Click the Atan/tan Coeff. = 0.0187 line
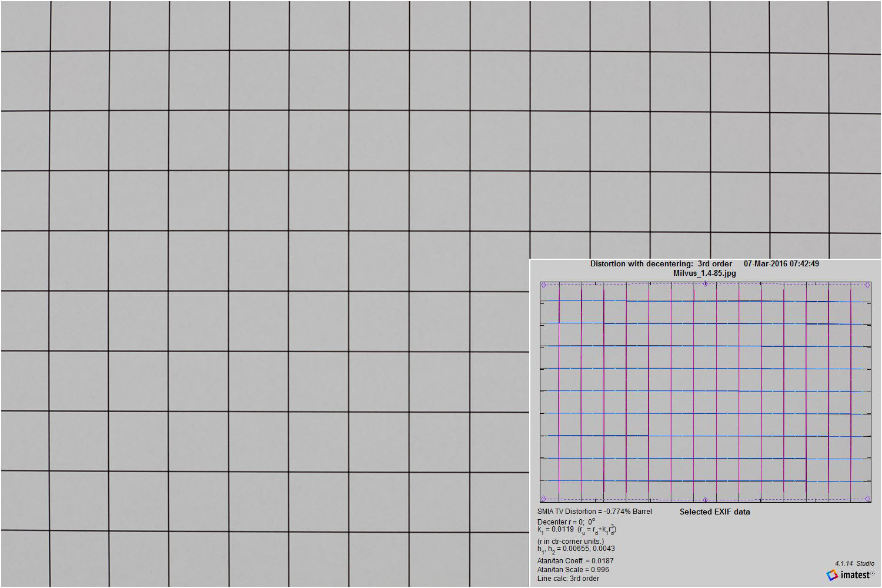The width and height of the screenshot is (882, 588). click(x=575, y=561)
